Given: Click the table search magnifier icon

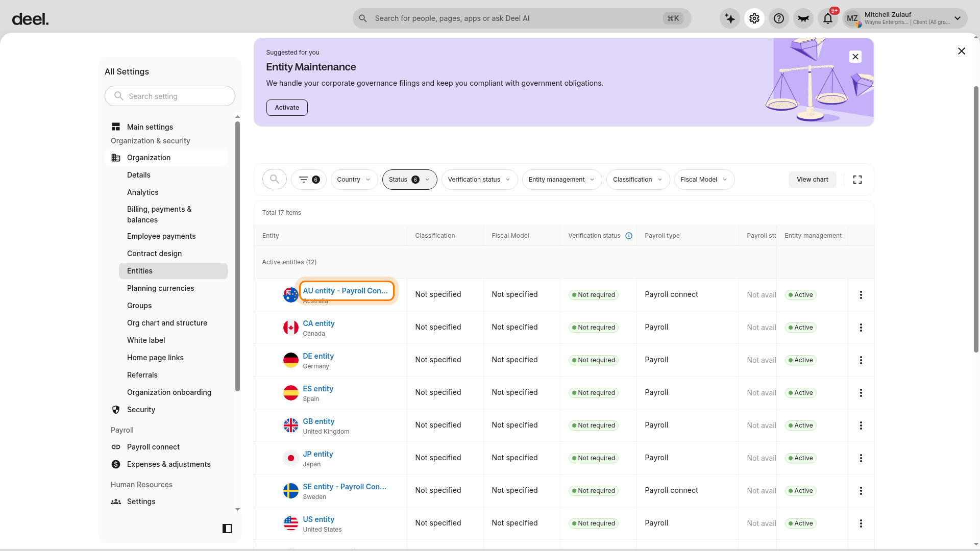Looking at the screenshot, I should [275, 179].
